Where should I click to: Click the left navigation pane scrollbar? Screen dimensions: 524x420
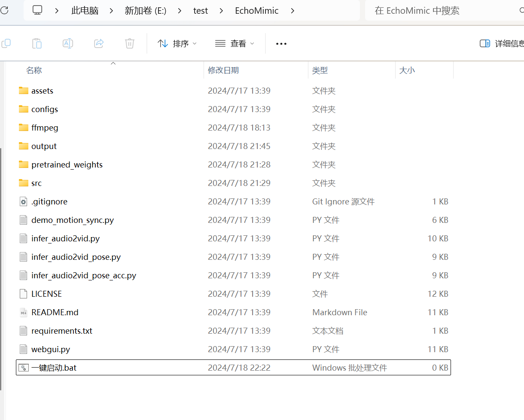(1, 269)
